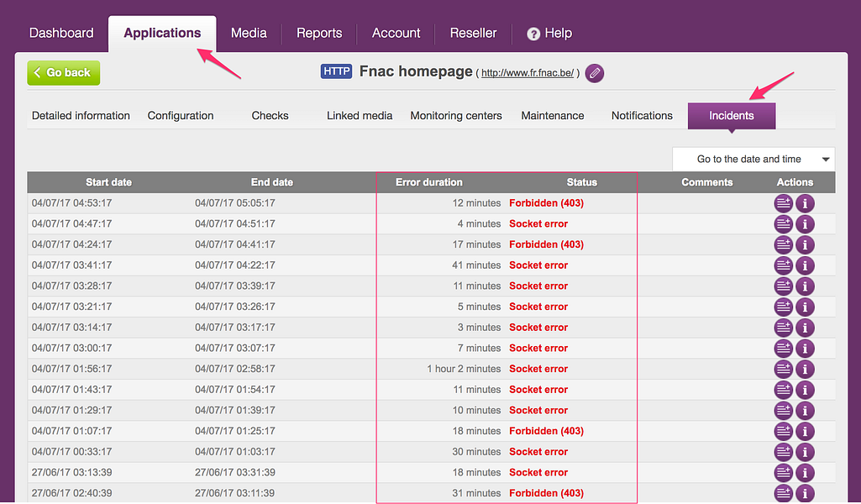Screen dimensions: 861x504
Task: Add a comment to the 1 hour 2 minutes incident
Action: (x=783, y=369)
